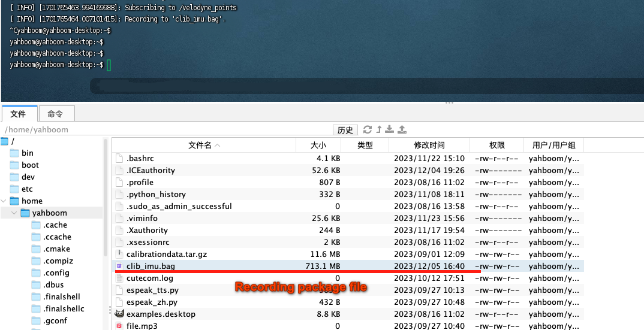The image size is (644, 330).
Task: Click the bin folder icon in tree
Action: (14, 153)
